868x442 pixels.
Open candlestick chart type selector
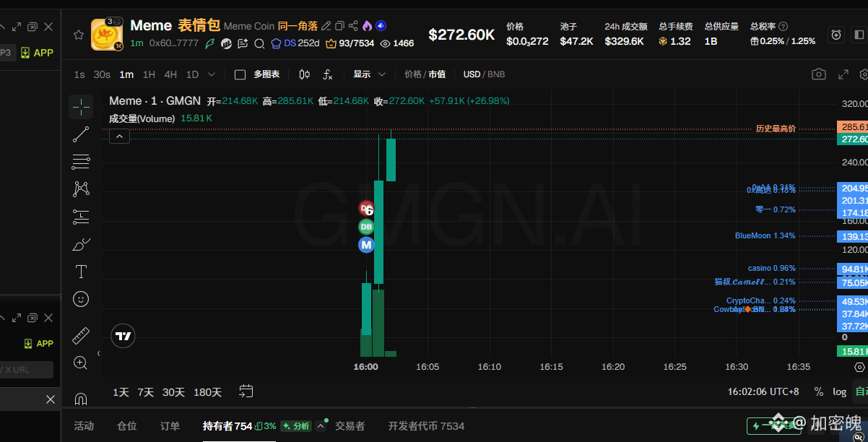coord(305,74)
